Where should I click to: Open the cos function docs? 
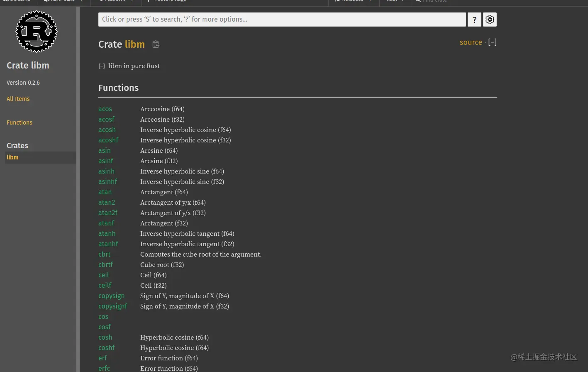tap(103, 316)
